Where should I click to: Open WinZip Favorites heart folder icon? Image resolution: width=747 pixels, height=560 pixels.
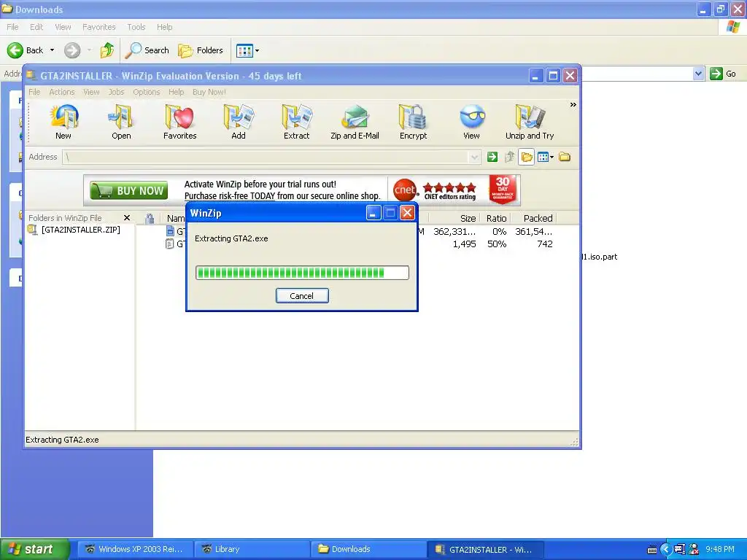tap(179, 122)
